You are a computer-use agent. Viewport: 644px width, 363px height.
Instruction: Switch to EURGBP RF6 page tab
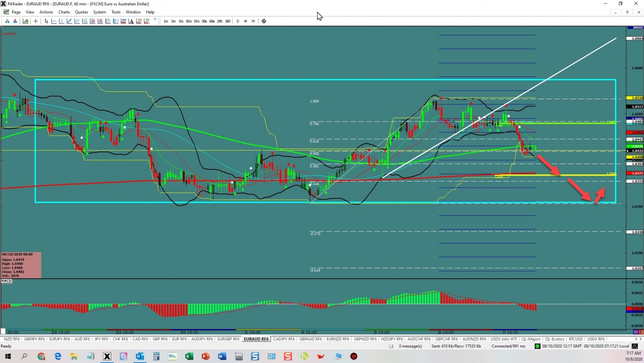[228, 339]
